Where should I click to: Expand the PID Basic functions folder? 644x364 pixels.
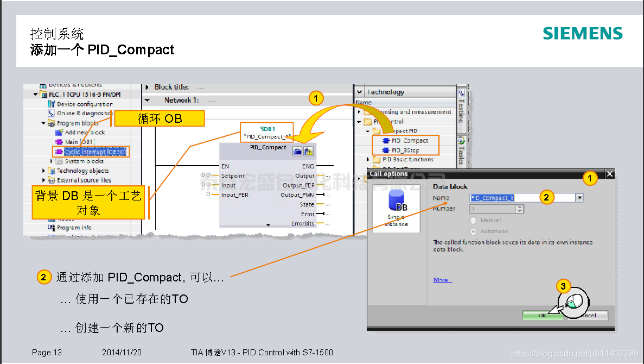(x=369, y=160)
